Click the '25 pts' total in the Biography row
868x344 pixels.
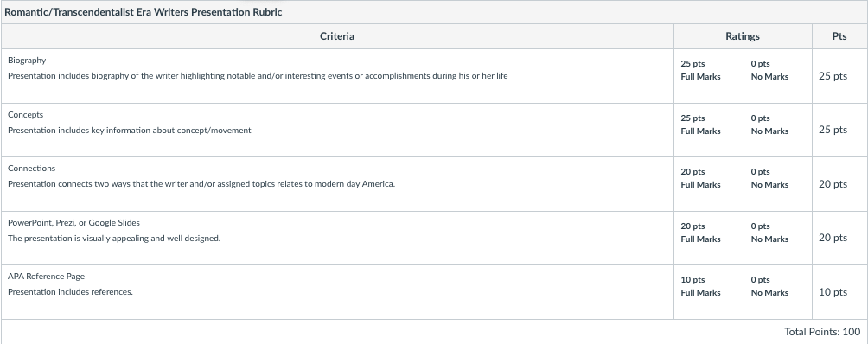click(833, 76)
